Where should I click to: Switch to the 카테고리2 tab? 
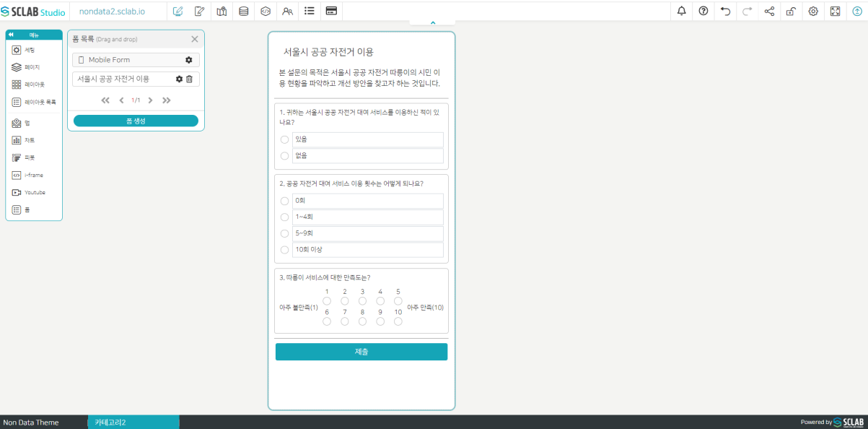[133, 422]
